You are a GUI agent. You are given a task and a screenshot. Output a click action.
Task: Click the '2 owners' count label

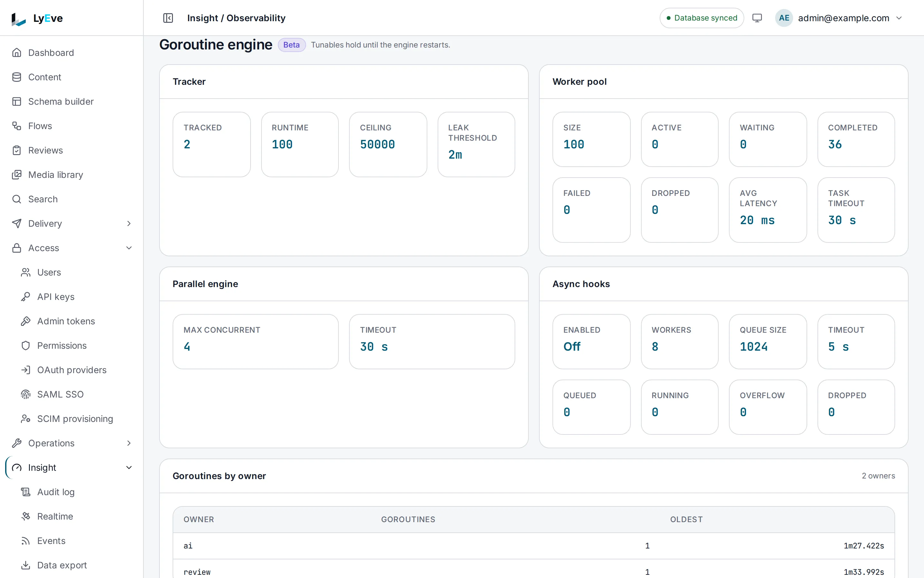pos(878,476)
